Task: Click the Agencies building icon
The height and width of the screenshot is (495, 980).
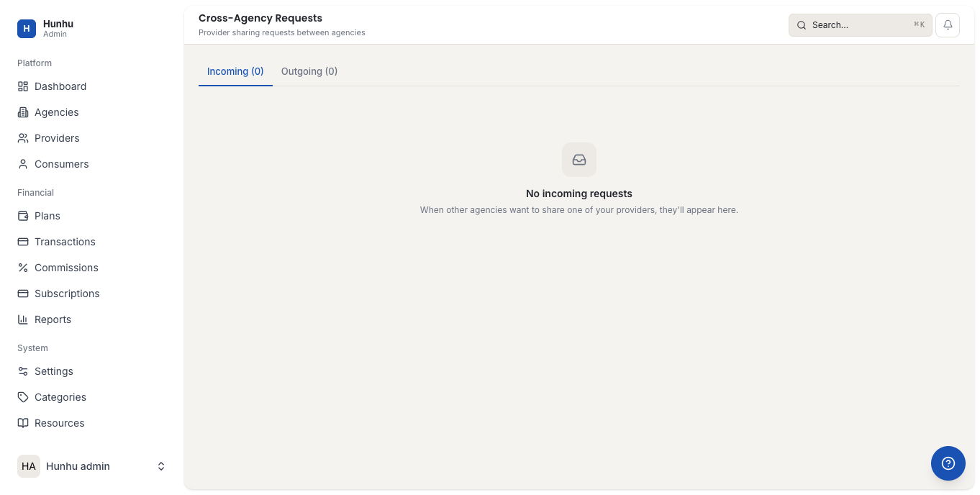Action: (23, 112)
